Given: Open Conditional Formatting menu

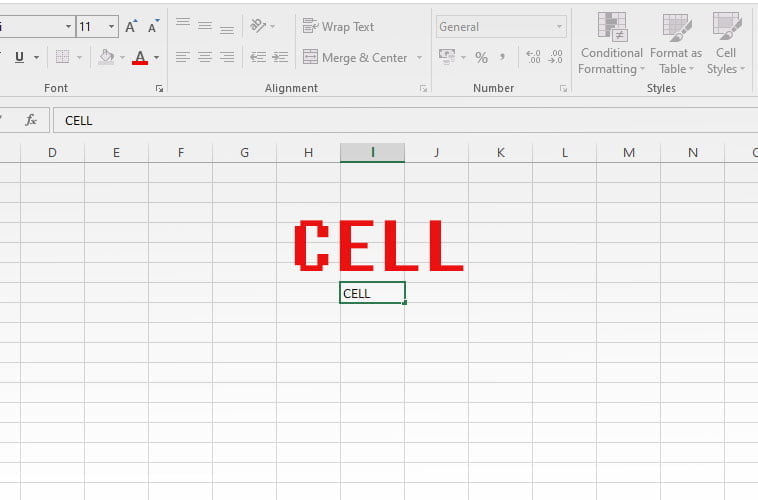Looking at the screenshot, I should (x=612, y=44).
